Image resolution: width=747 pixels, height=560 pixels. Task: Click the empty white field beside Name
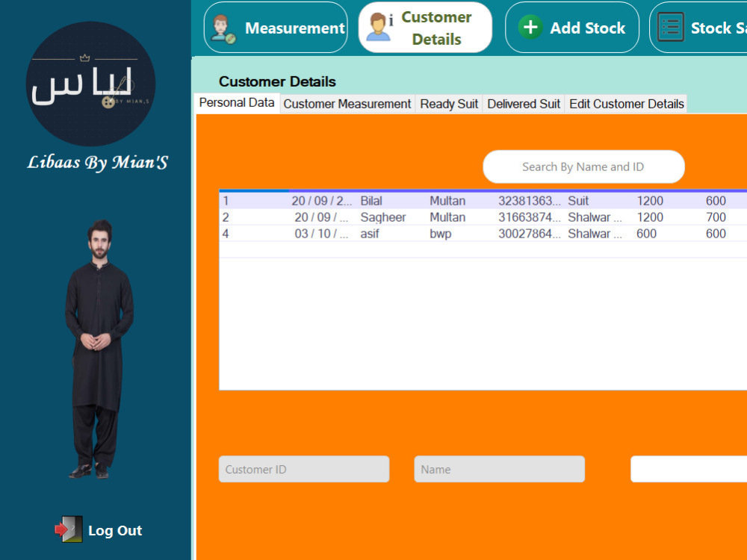(689, 469)
